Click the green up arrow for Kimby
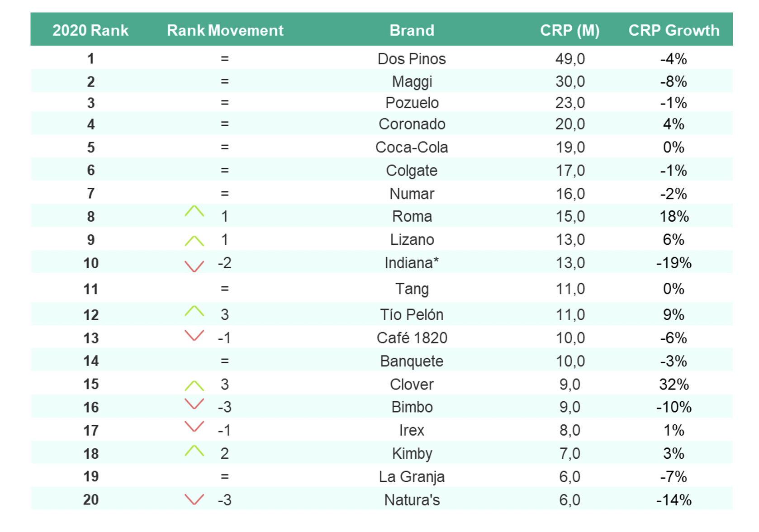 [194, 451]
